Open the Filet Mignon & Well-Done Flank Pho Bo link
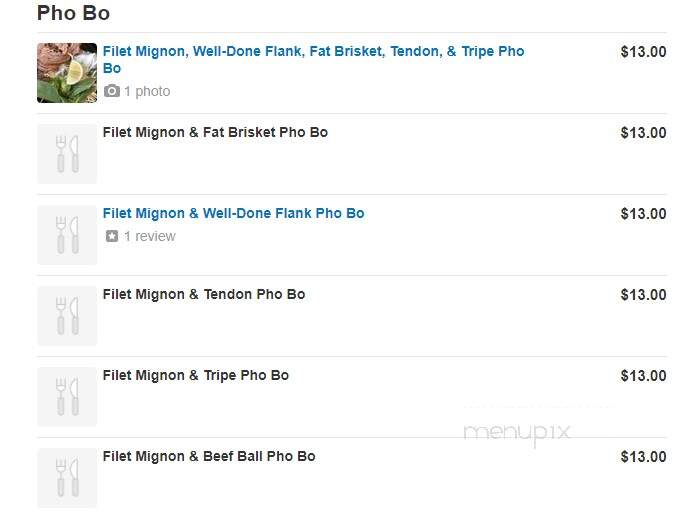Screen dimensions: 696x515 point(233,213)
